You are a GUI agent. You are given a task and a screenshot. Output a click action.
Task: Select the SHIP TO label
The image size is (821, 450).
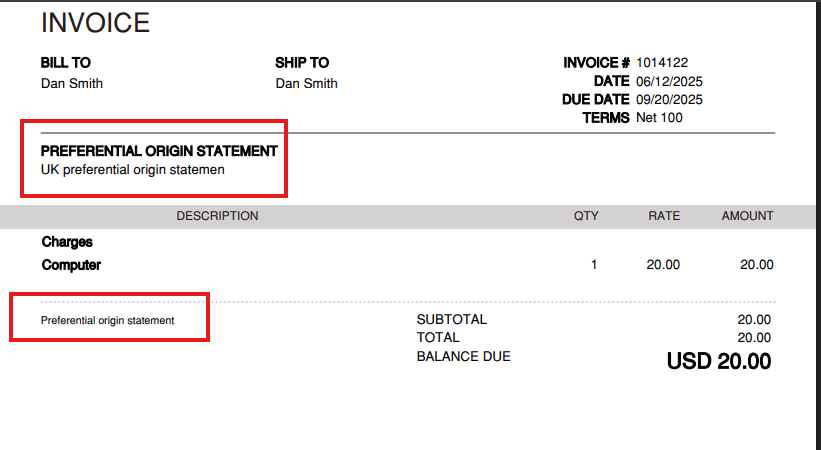(x=302, y=63)
